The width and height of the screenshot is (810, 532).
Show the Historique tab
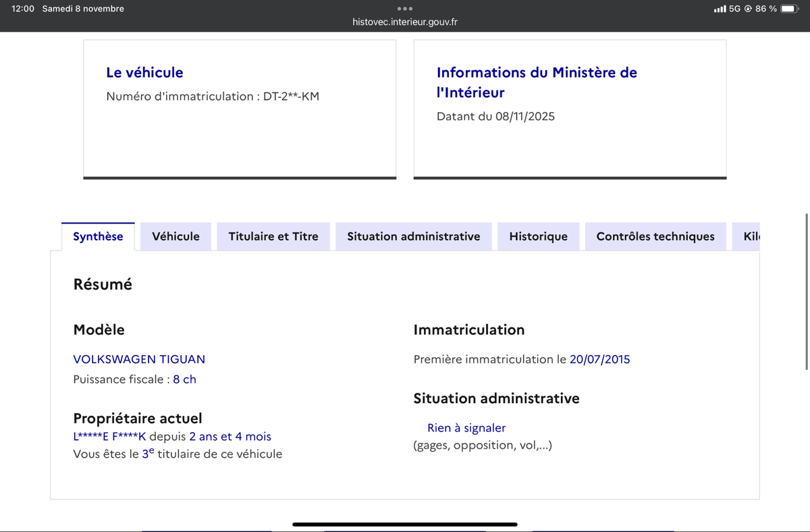pyautogui.click(x=538, y=236)
